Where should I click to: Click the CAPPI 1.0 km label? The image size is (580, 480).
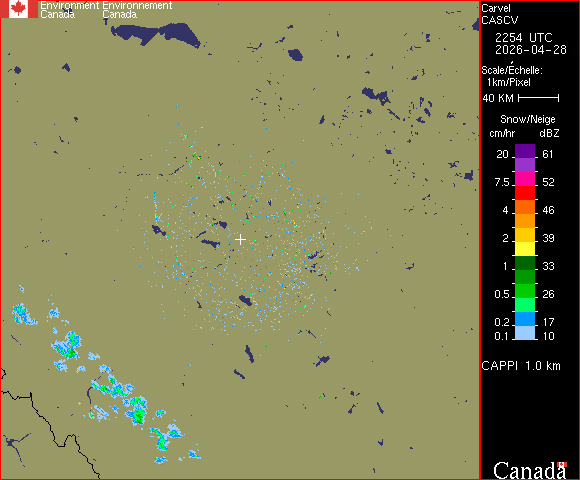[x=521, y=366]
